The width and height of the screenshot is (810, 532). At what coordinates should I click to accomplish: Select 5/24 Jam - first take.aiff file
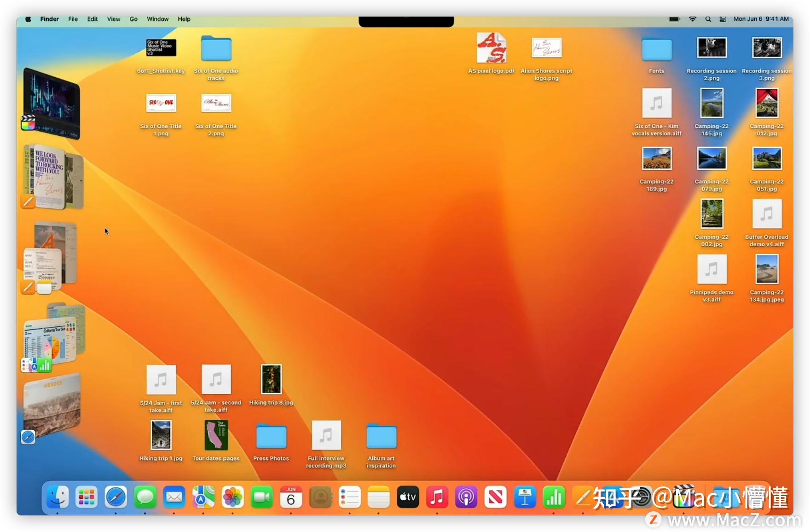coord(161,389)
